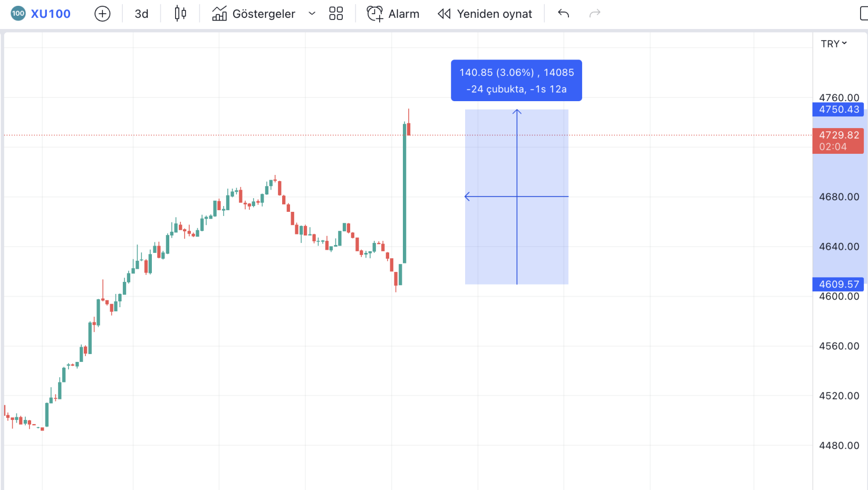This screenshot has height=490, width=868.
Task: Open the indicator templates four-squares icon
Action: click(336, 14)
